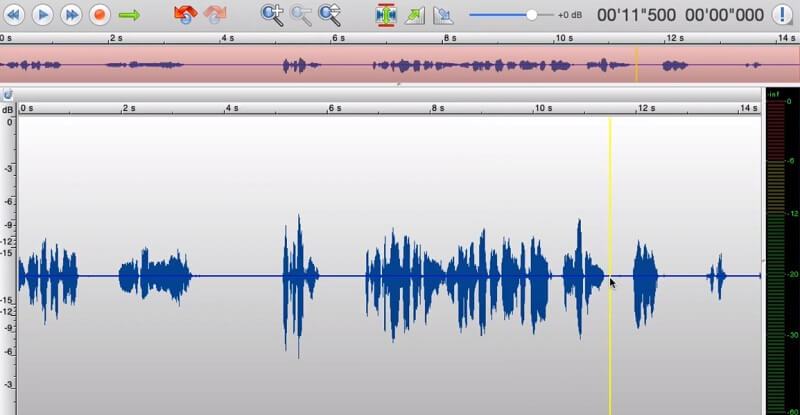Apply fade in with the rising ramp icon
The height and width of the screenshot is (415, 800).
click(x=415, y=15)
